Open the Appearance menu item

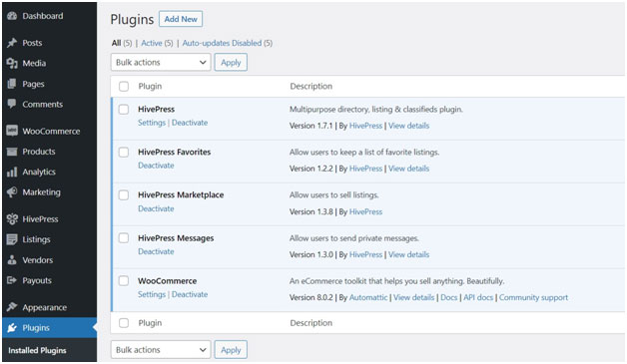[x=44, y=307]
